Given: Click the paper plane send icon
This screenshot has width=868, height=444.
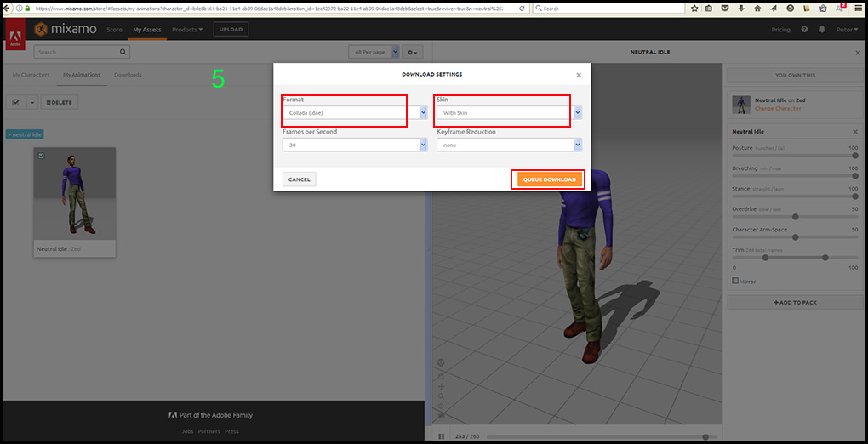Looking at the screenshot, I should pyautogui.click(x=774, y=9).
